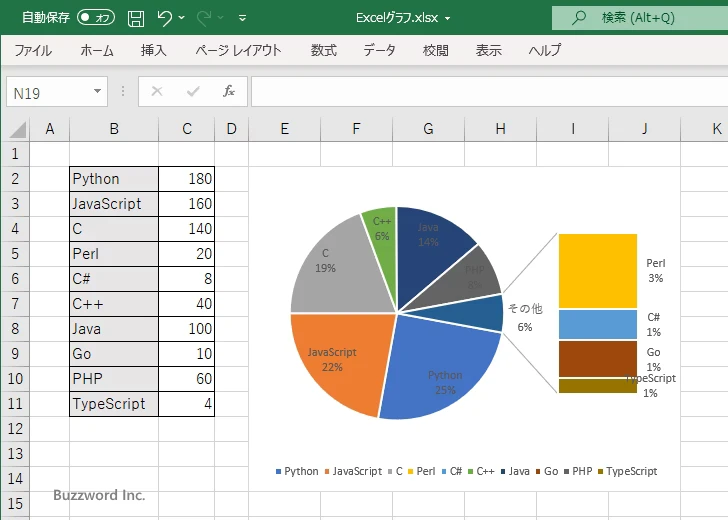Screen dimensions: 728x520
Task: Click the TypeScript legend entry
Action: (x=627, y=471)
